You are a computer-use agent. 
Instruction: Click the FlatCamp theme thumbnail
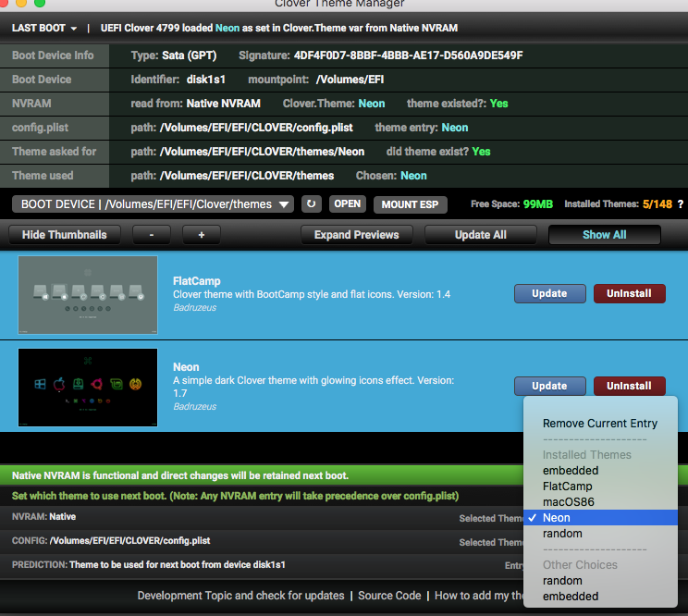[88, 295]
